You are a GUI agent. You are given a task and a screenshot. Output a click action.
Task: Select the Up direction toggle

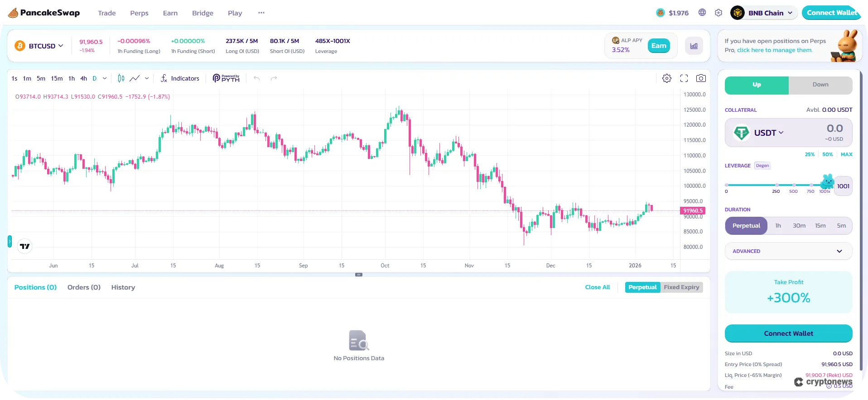coord(757,85)
